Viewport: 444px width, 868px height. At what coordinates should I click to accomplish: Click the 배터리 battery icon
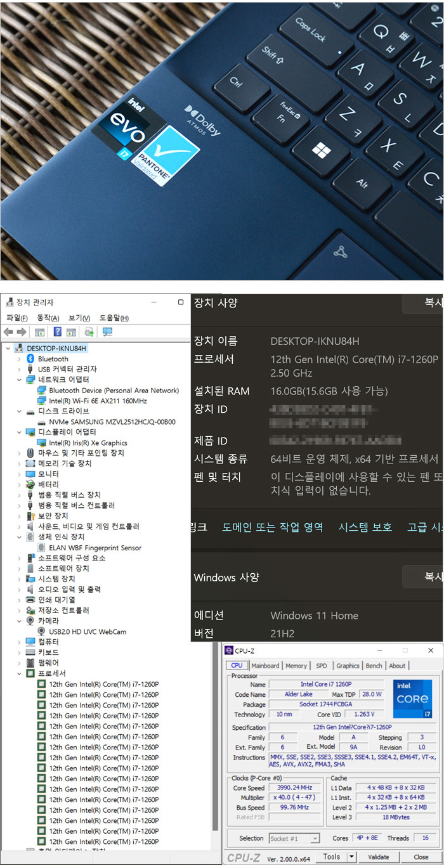click(x=30, y=485)
